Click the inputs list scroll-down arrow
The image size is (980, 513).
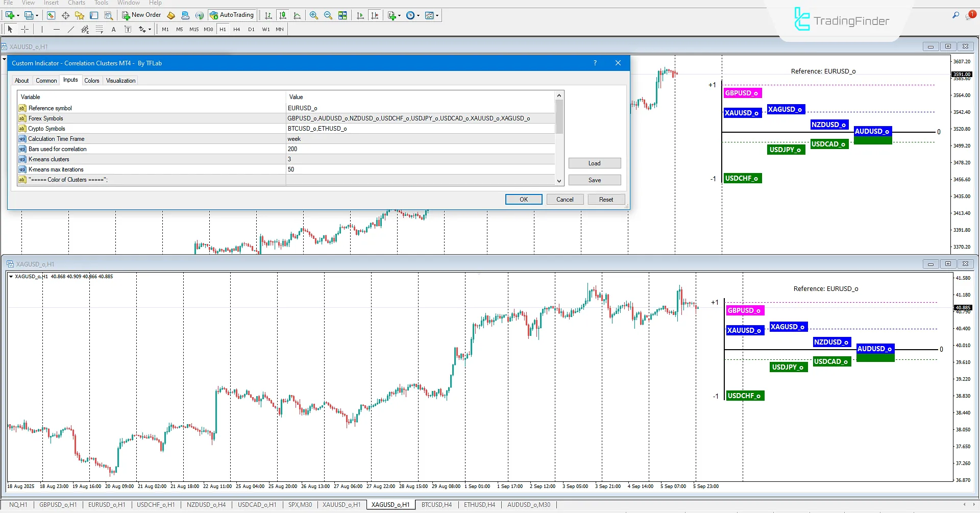[x=559, y=181]
